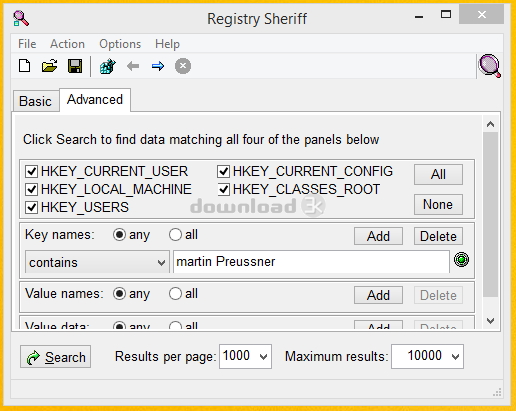Click the window resize grip in the status bar corner
This screenshot has height=411, width=516.
497,393
